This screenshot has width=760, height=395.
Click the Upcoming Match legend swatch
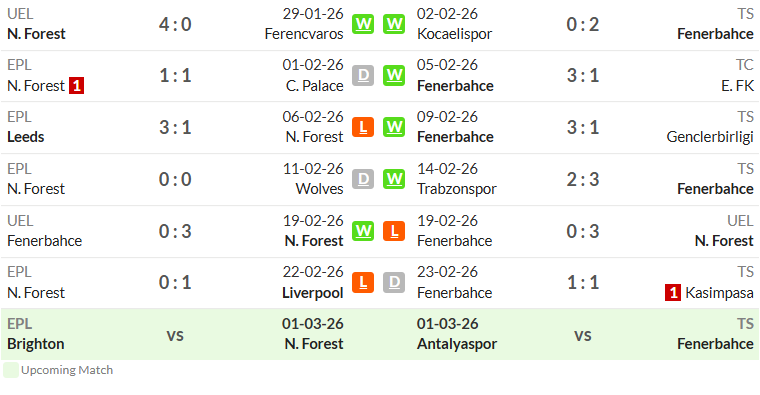pos(11,370)
